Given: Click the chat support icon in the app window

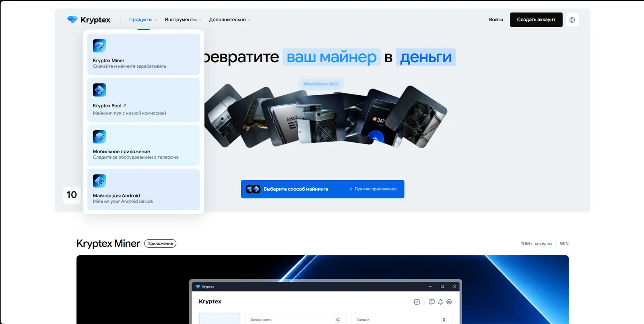Looking at the screenshot, I should pyautogui.click(x=431, y=302).
